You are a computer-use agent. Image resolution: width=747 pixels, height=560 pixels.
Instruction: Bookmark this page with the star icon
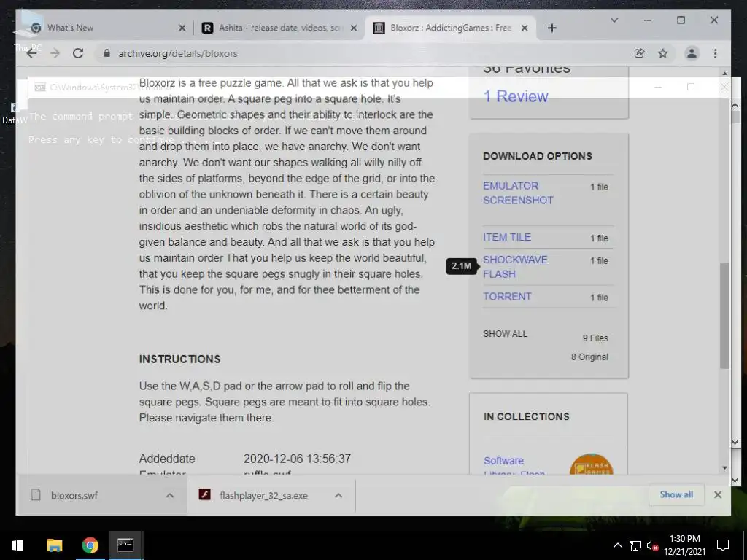[x=662, y=53]
